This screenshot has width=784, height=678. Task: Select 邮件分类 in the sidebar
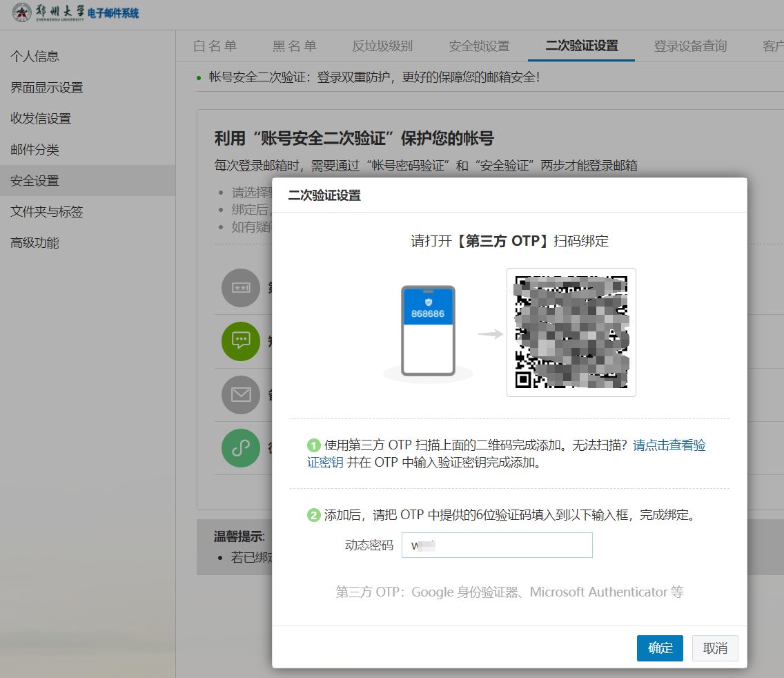35,150
